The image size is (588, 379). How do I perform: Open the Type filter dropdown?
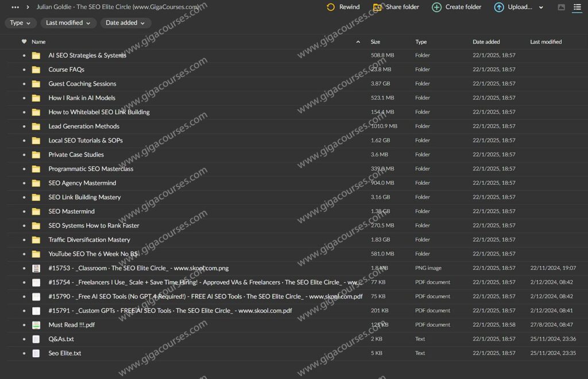coord(21,23)
